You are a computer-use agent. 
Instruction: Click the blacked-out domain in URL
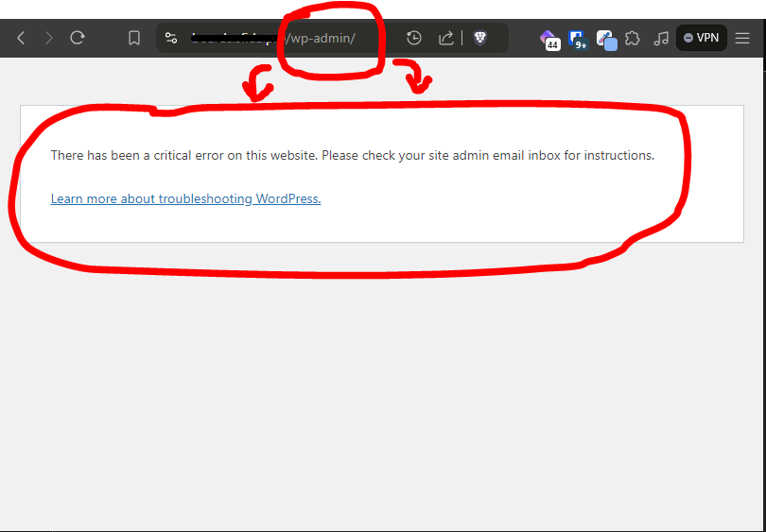[235, 38]
